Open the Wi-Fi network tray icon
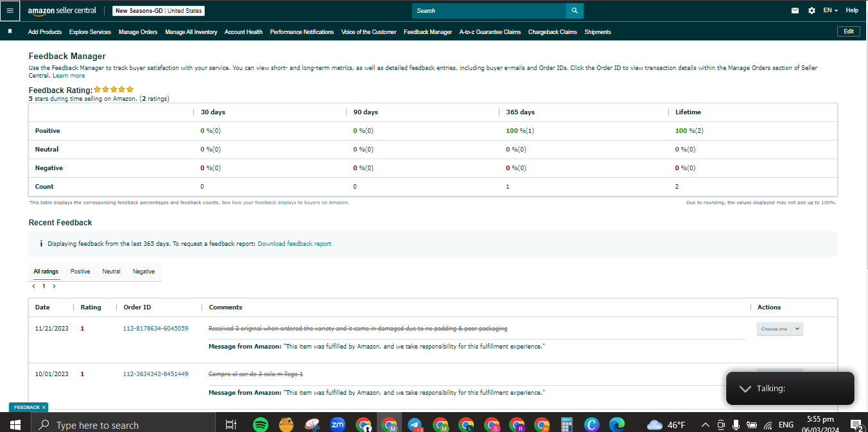Screen dimensions: 868x432 click(767, 424)
